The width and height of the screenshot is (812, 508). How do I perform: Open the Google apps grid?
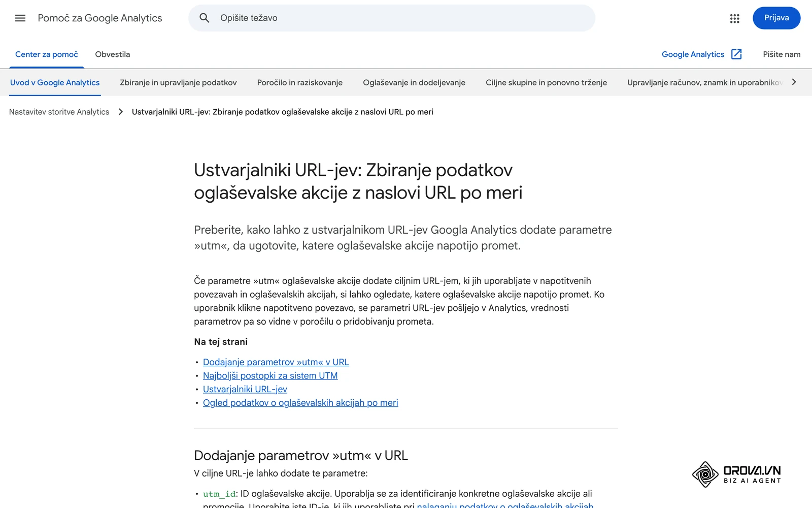pos(734,18)
